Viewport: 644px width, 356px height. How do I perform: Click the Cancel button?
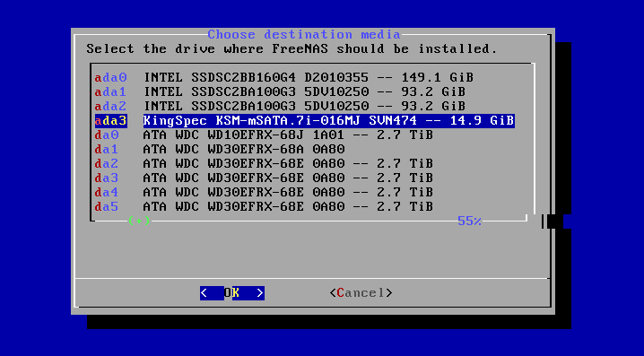pos(361,293)
